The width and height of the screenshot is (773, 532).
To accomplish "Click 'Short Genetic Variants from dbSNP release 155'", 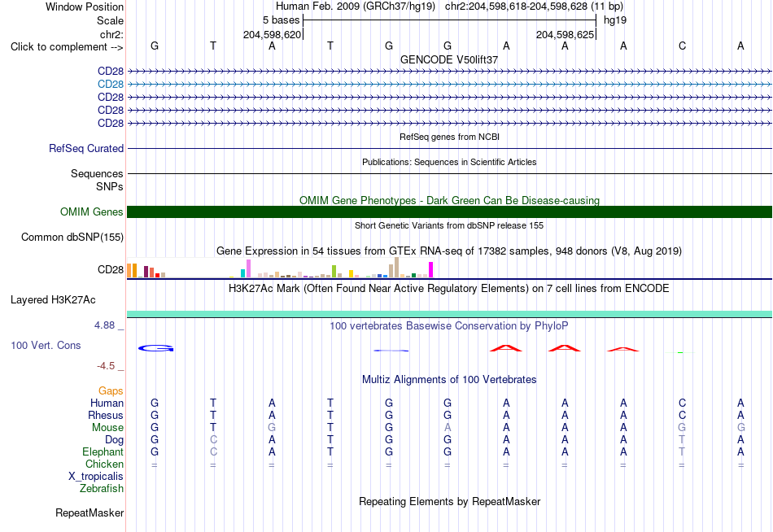I will pos(449,225).
